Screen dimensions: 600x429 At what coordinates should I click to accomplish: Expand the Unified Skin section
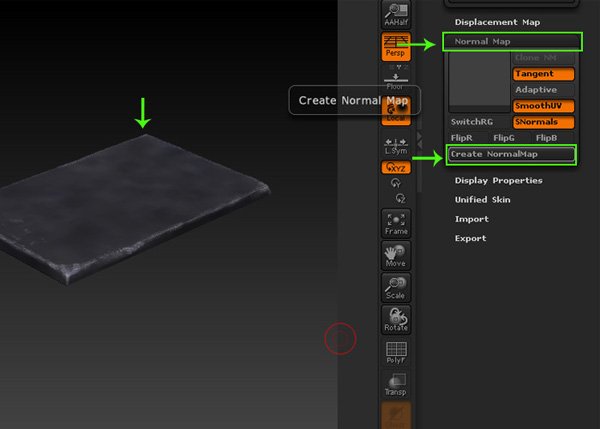click(482, 200)
